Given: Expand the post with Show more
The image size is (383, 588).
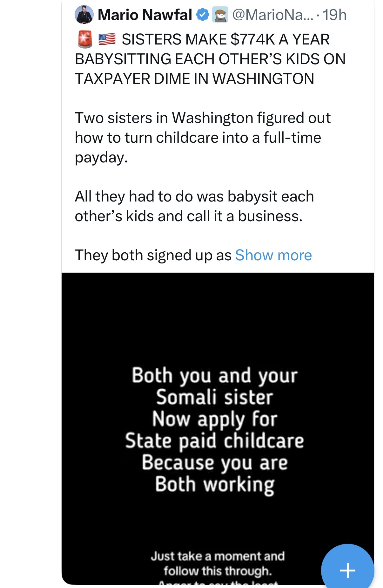Looking at the screenshot, I should click(273, 255).
